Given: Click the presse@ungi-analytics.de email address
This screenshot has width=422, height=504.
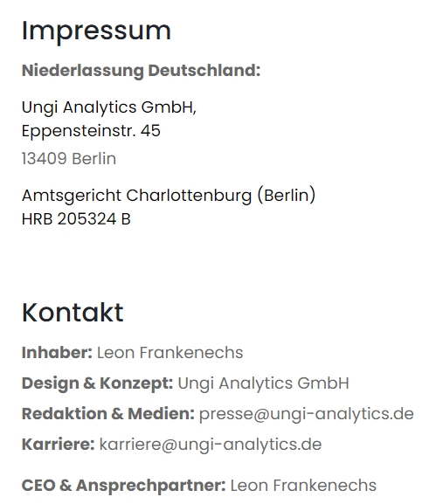Looking at the screenshot, I should coord(307,414).
